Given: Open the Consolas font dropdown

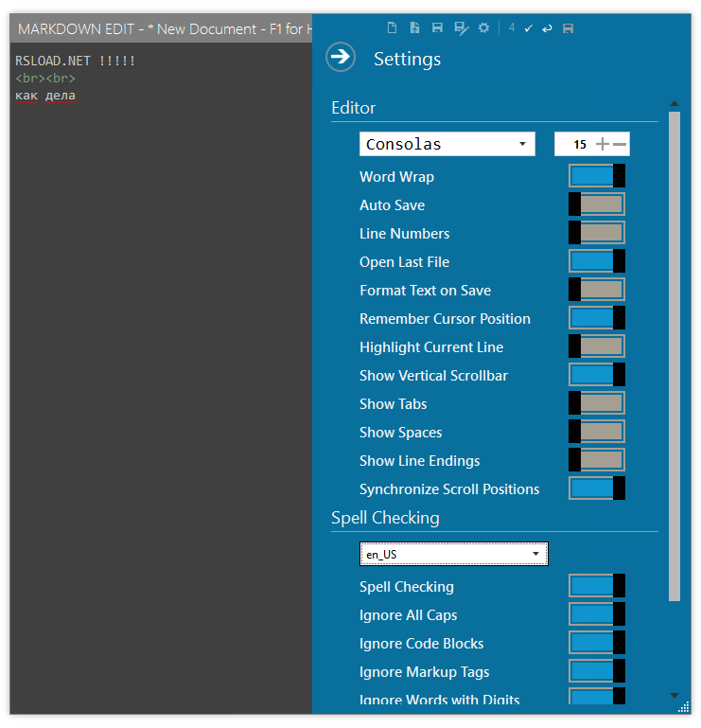Looking at the screenshot, I should point(447,144).
